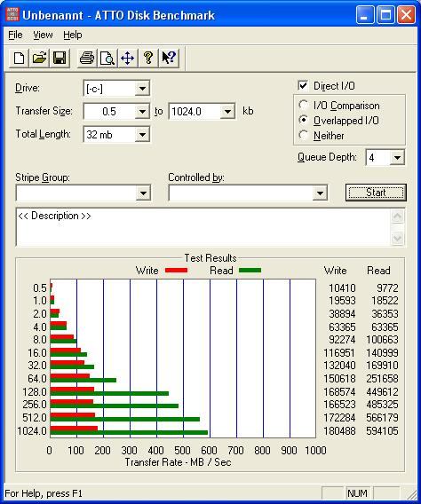421x504 pixels.
Task: Click the Print toolbar icon
Action: (x=87, y=59)
